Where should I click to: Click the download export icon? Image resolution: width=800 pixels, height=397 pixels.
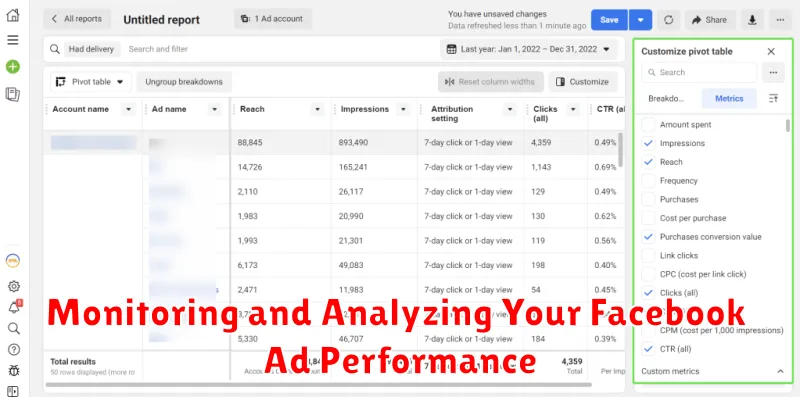pos(752,20)
